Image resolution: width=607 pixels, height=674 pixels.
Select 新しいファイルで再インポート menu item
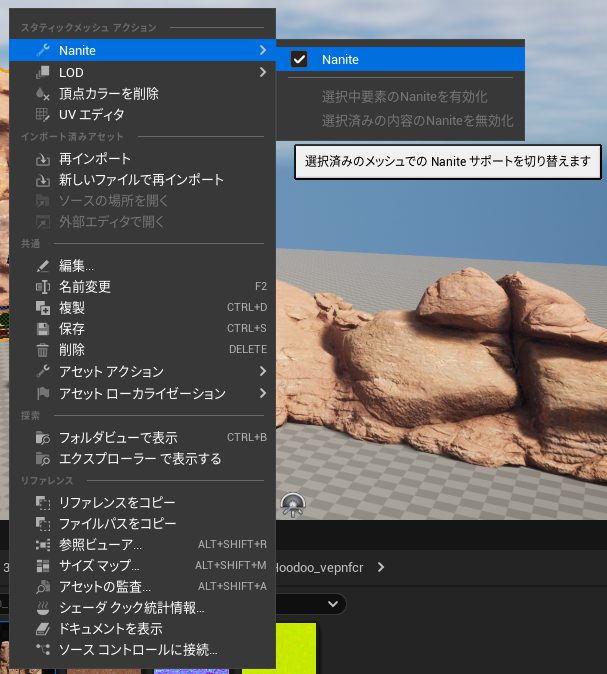click(x=141, y=180)
